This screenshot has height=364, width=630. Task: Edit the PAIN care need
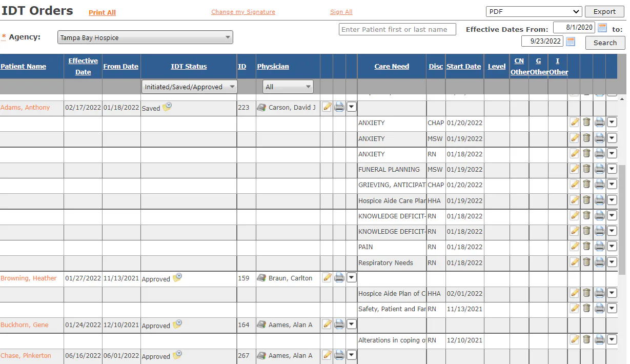575,246
